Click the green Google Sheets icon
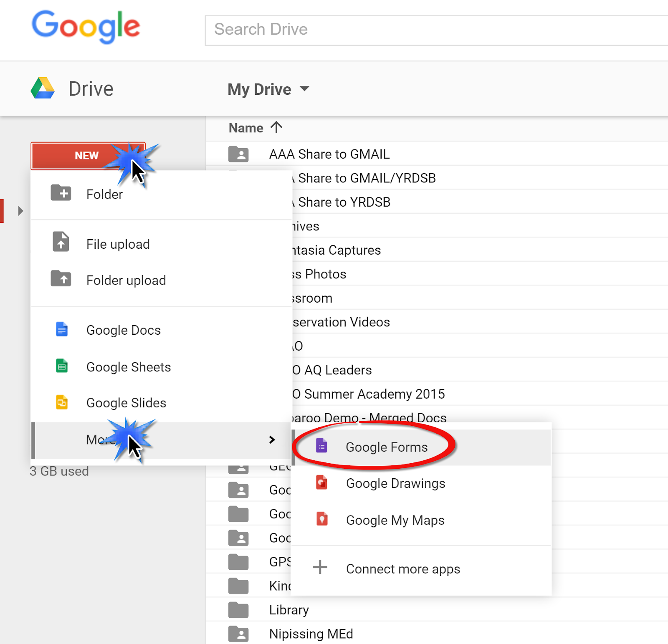Screen dimensions: 668x644 pyautogui.click(x=62, y=366)
